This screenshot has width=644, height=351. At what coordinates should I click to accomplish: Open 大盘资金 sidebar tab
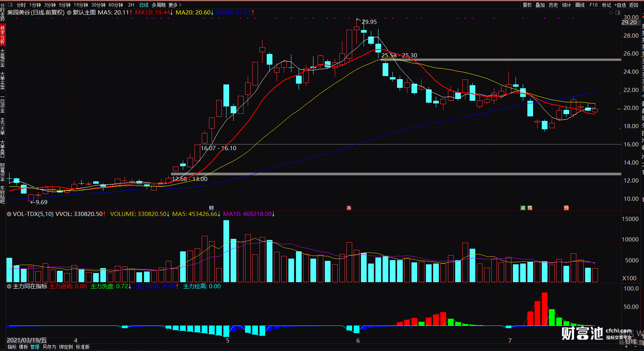(3, 58)
